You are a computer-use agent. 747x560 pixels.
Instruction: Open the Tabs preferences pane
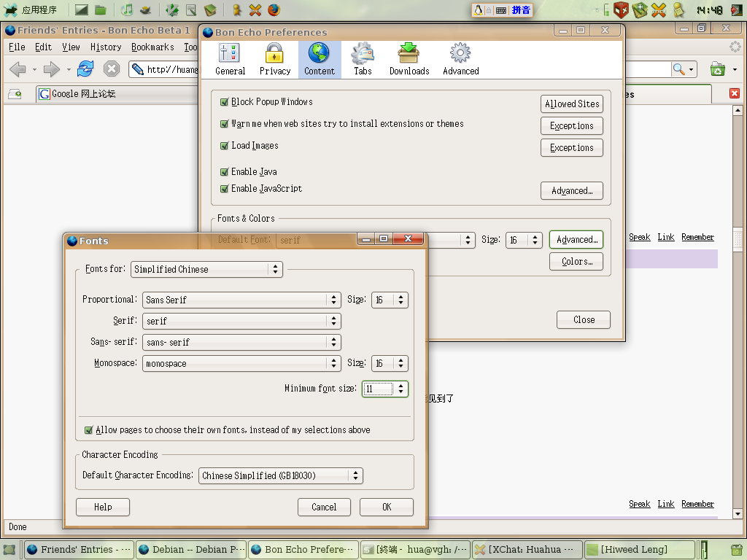(363, 60)
